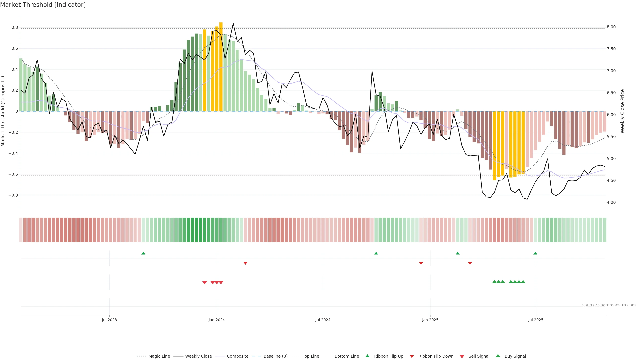Click the Jul 2024 x-axis label
This screenshot has height=362, width=644.
pos(323,320)
